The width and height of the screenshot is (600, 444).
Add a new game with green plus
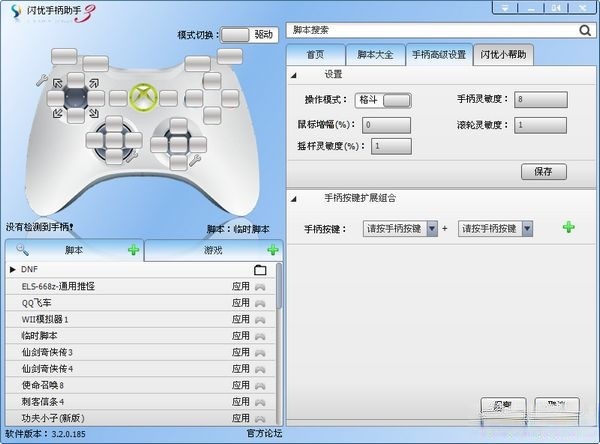pos(273,250)
